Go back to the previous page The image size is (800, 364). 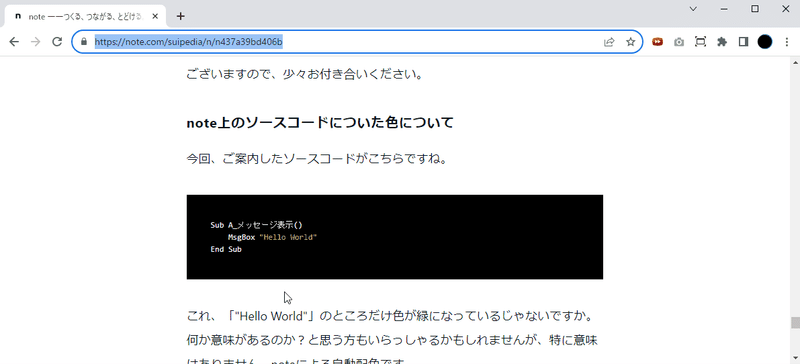(14, 42)
